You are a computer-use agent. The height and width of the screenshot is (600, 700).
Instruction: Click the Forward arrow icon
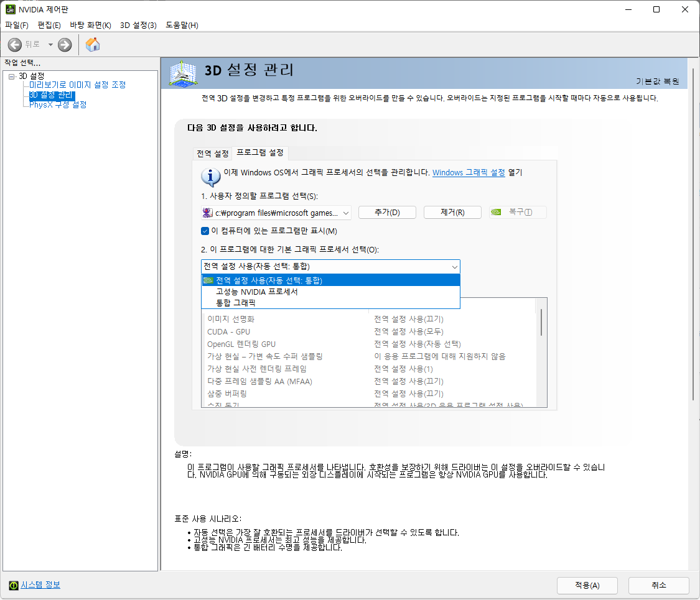click(x=65, y=45)
